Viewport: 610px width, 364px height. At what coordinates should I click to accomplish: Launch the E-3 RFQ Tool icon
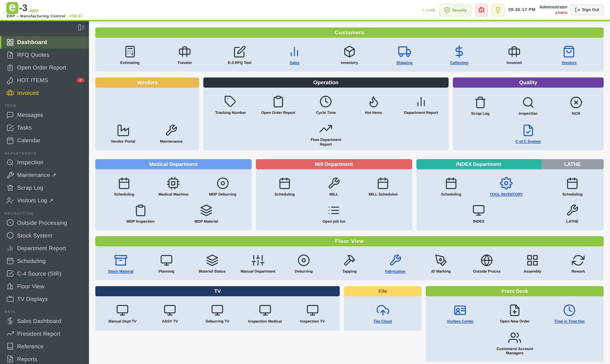point(240,52)
